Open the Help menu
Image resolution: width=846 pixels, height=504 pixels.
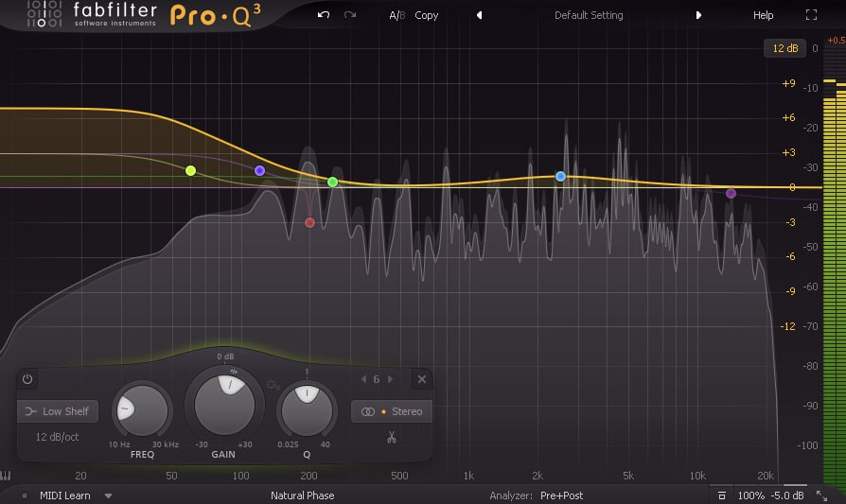pos(763,15)
